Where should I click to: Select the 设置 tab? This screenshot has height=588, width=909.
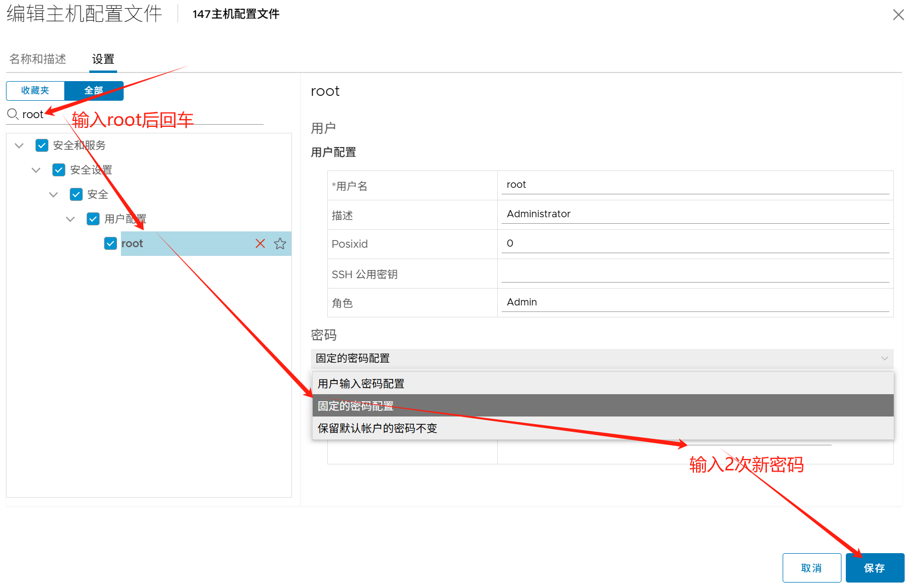(x=103, y=59)
